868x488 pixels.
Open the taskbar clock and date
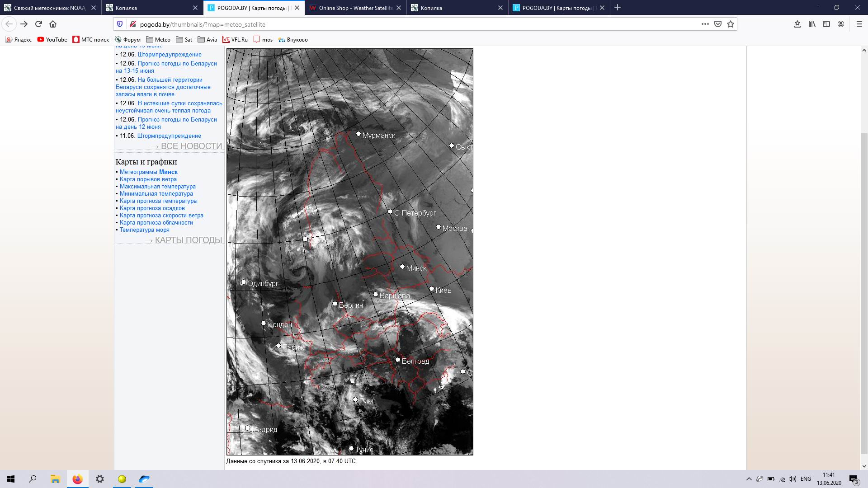(829, 479)
